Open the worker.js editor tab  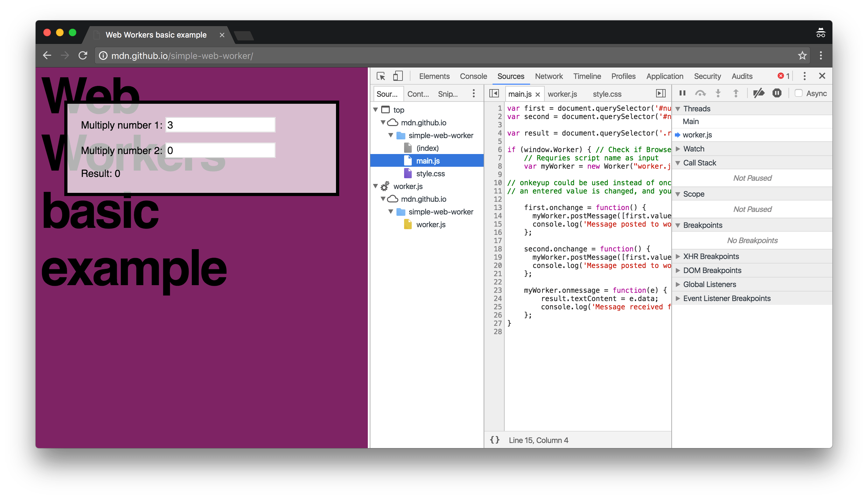point(562,94)
